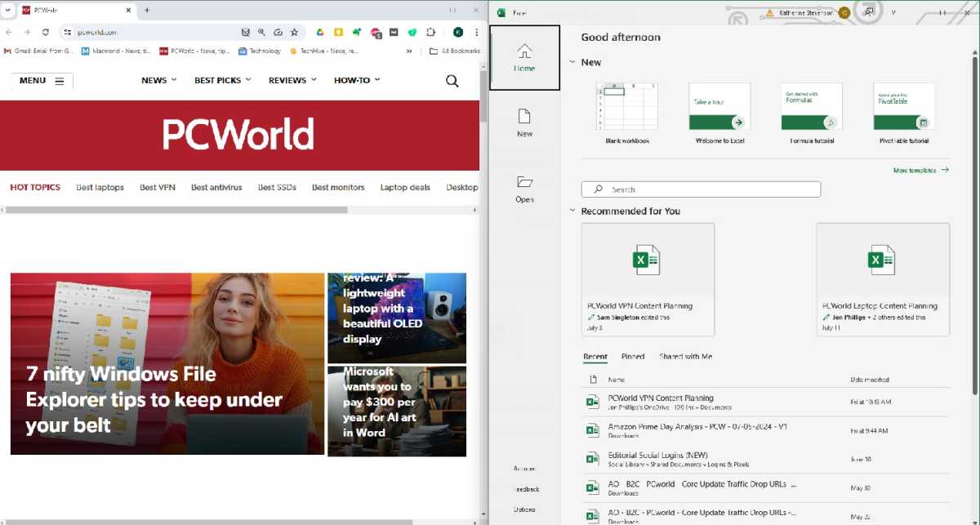Open Home in the Excel sidebar
Image resolution: width=980 pixels, height=525 pixels.
524,57
